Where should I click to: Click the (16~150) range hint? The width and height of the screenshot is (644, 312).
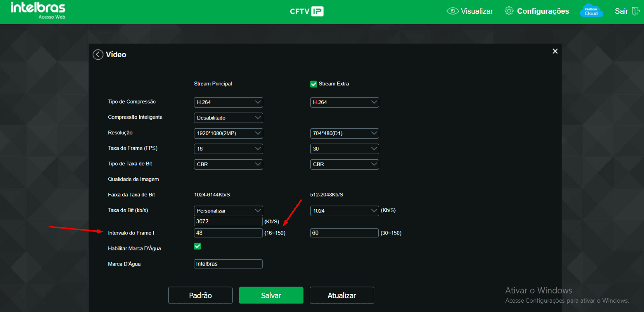tap(275, 233)
